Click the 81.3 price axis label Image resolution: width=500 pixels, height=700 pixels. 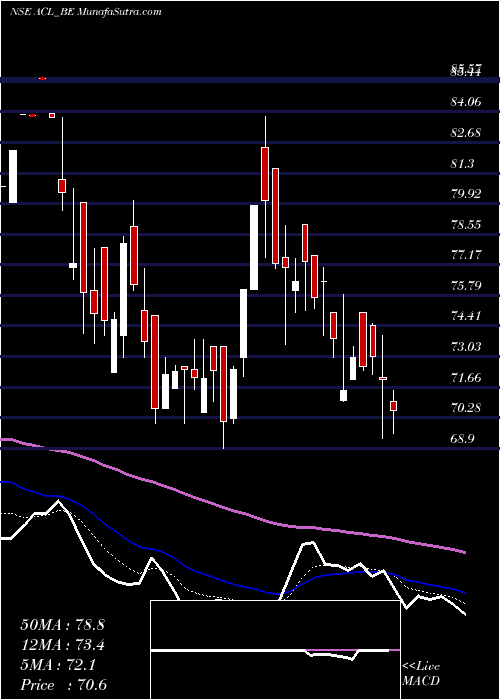click(463, 163)
